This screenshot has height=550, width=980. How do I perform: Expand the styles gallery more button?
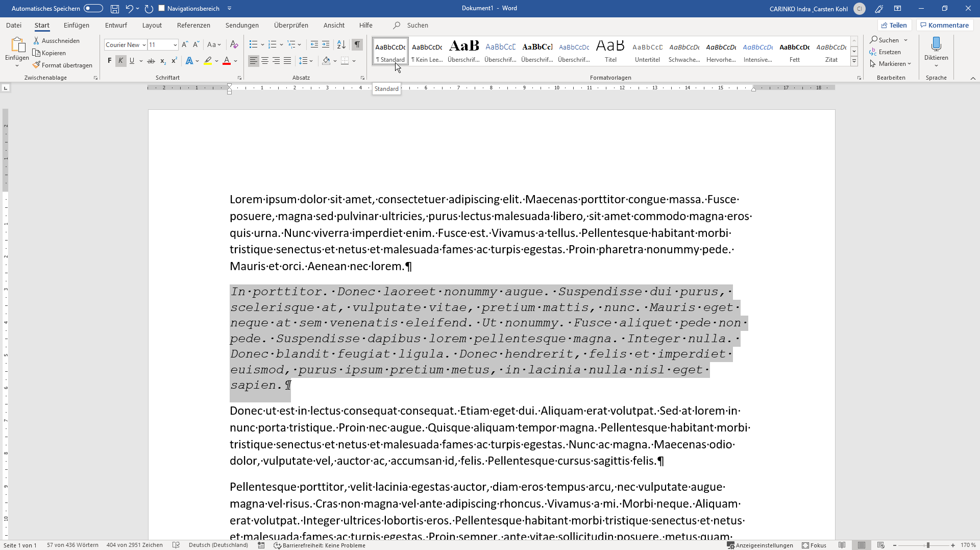coord(854,61)
